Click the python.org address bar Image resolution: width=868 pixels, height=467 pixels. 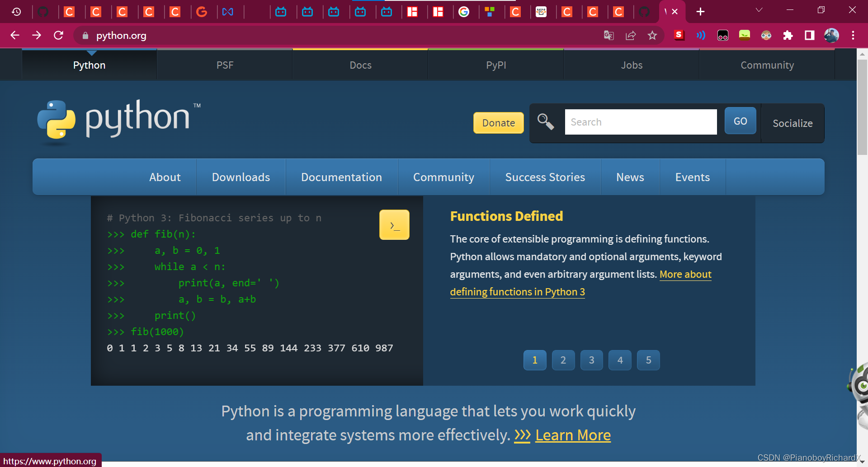[x=335, y=35]
